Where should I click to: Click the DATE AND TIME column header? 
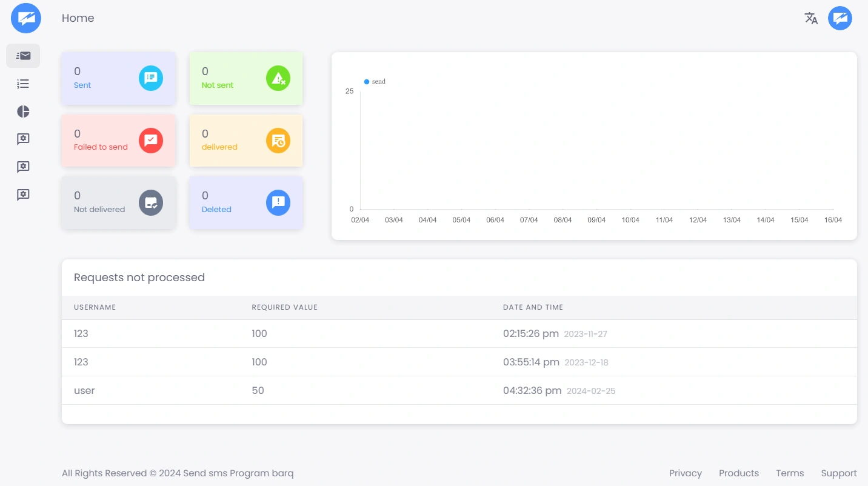[x=533, y=307]
